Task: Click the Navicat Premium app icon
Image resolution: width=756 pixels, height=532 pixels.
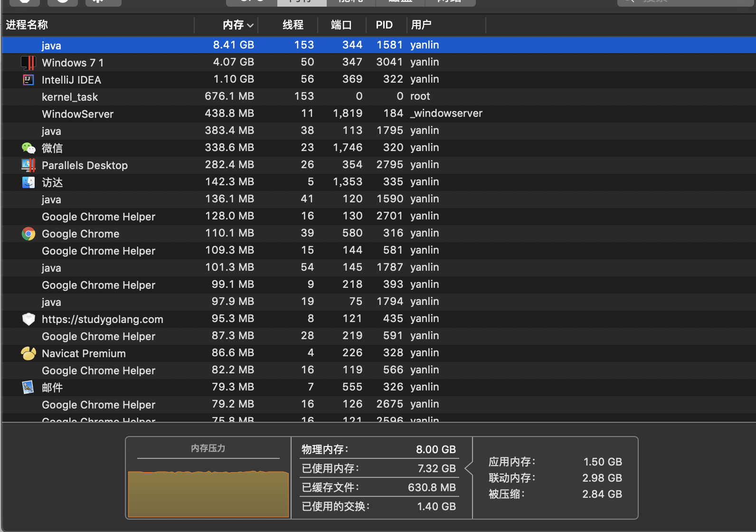Action: [x=28, y=353]
